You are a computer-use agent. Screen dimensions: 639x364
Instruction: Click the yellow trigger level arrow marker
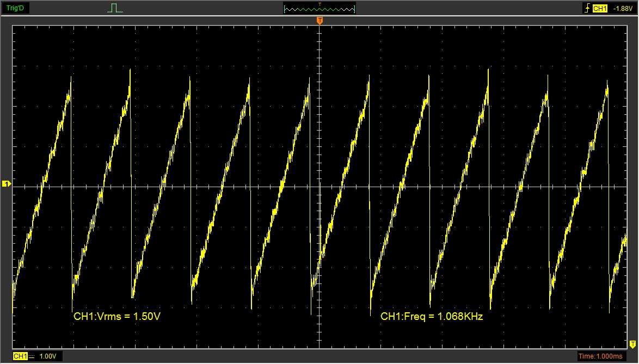point(632,346)
